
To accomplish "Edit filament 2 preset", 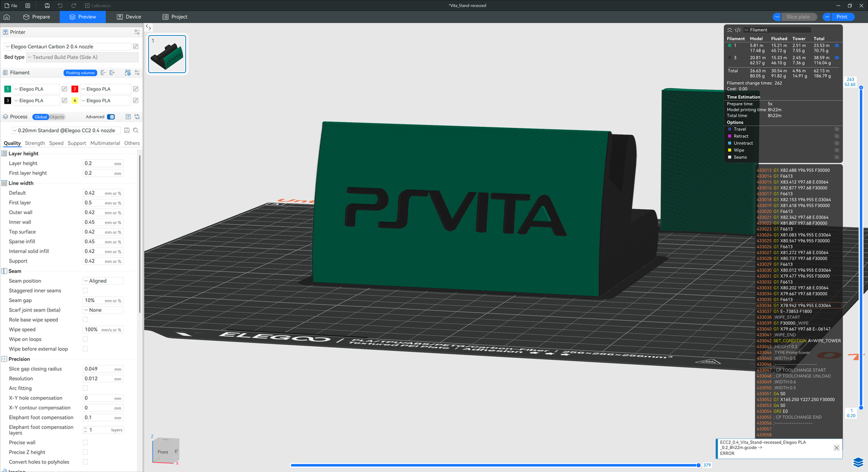I will click(x=136, y=89).
